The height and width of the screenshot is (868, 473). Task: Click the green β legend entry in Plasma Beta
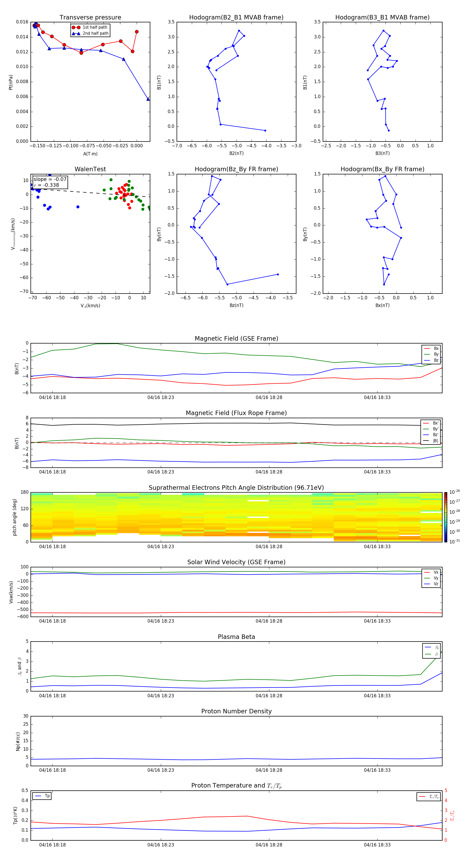pos(431,654)
